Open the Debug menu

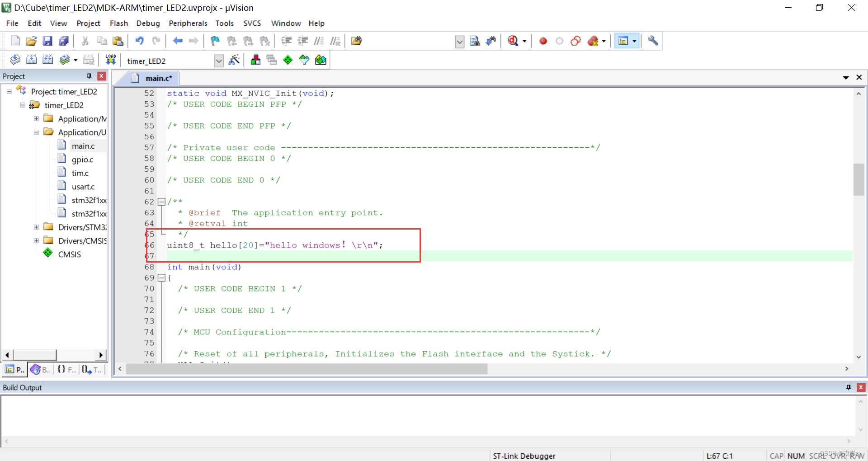click(148, 23)
